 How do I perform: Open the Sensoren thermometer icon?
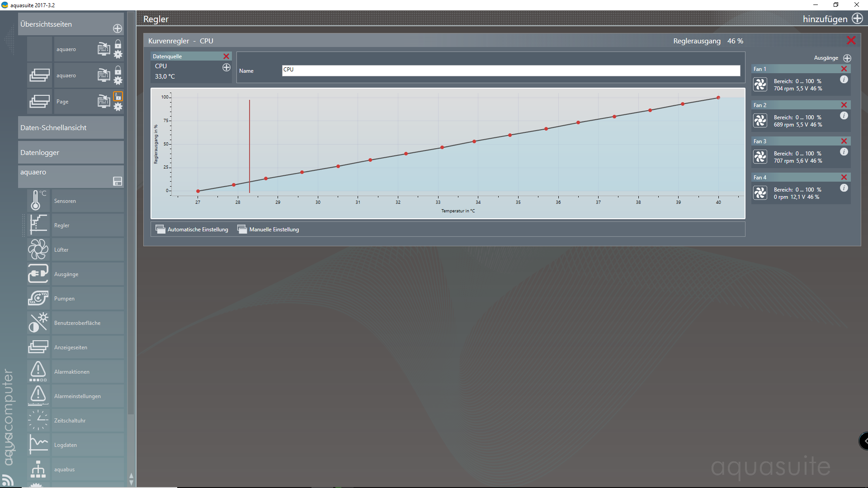coord(38,201)
